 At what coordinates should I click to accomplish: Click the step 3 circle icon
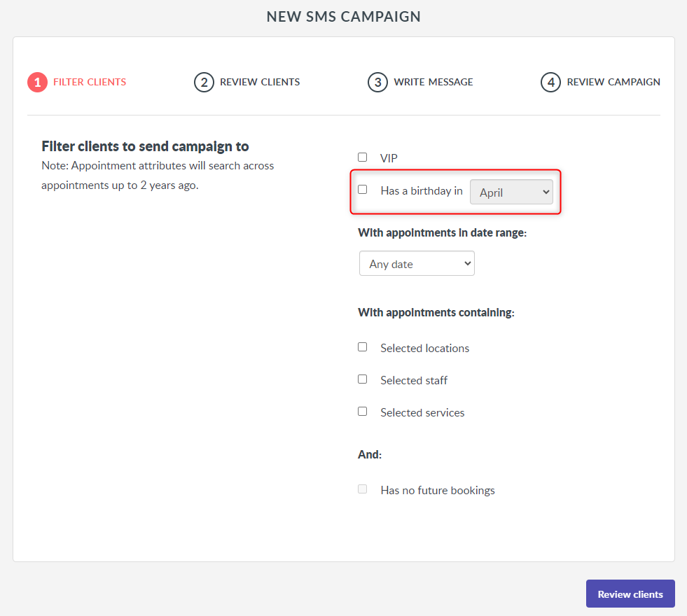click(377, 83)
